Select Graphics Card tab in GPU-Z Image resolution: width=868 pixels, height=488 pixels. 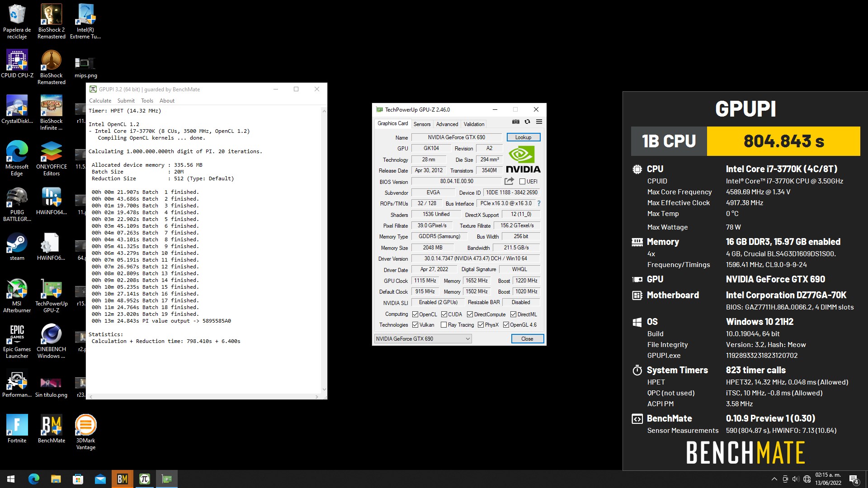[x=392, y=123]
